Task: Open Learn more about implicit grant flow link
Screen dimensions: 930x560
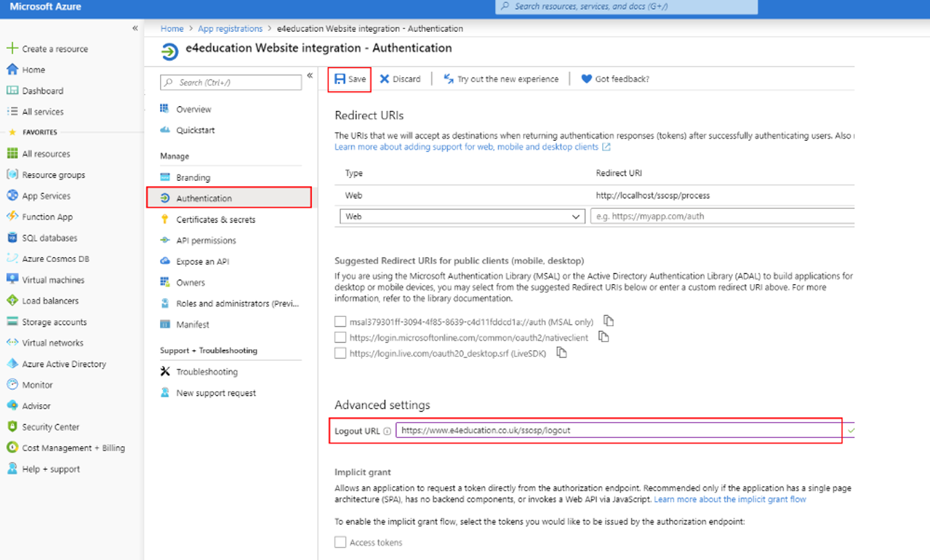Action: (730, 499)
